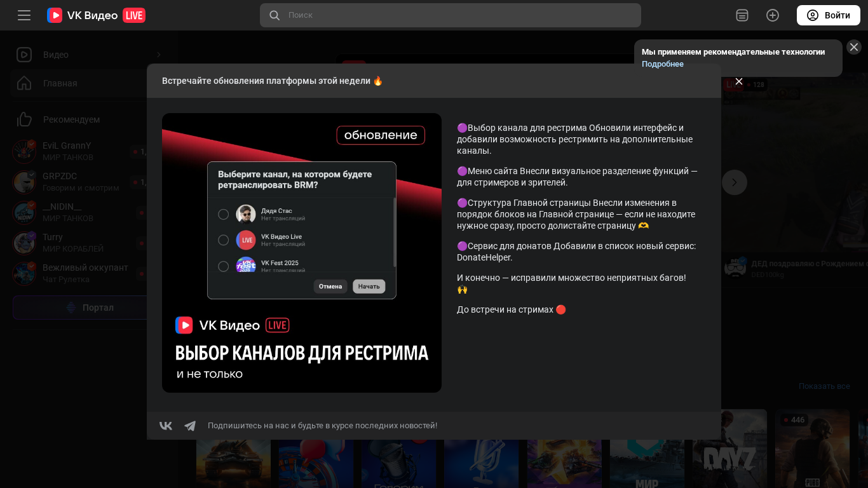Click the paragraph starting "Структура Главной страницы"
Viewport: 868px width, 488px height.
[577, 214]
